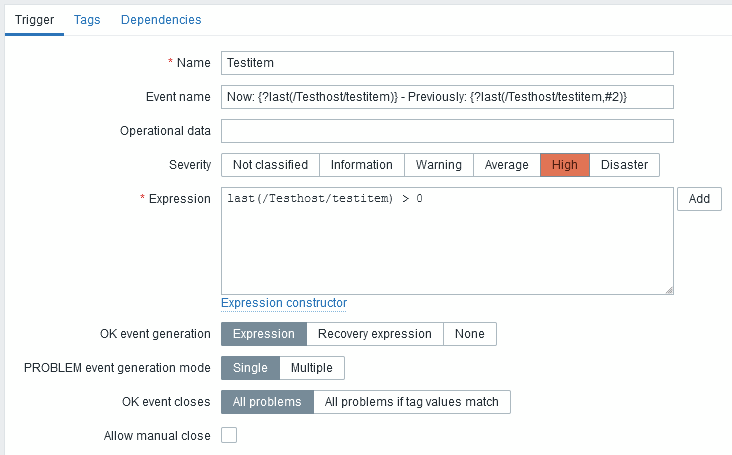The image size is (732, 455).
Task: Open the Expression constructor link
Action: (x=284, y=303)
